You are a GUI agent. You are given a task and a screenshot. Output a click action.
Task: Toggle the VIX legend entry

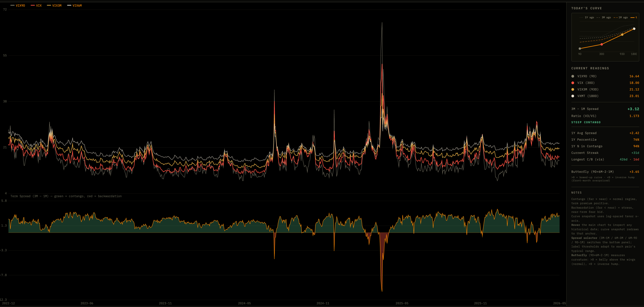point(36,6)
